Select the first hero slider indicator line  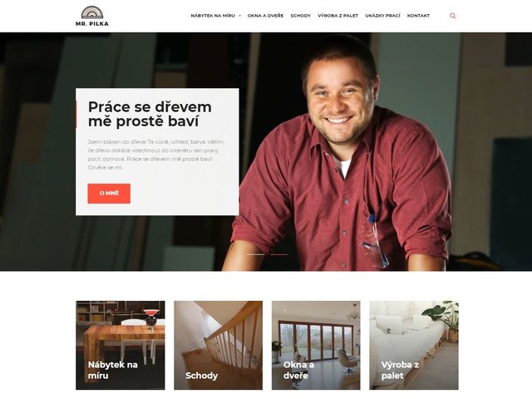pyautogui.click(x=257, y=254)
